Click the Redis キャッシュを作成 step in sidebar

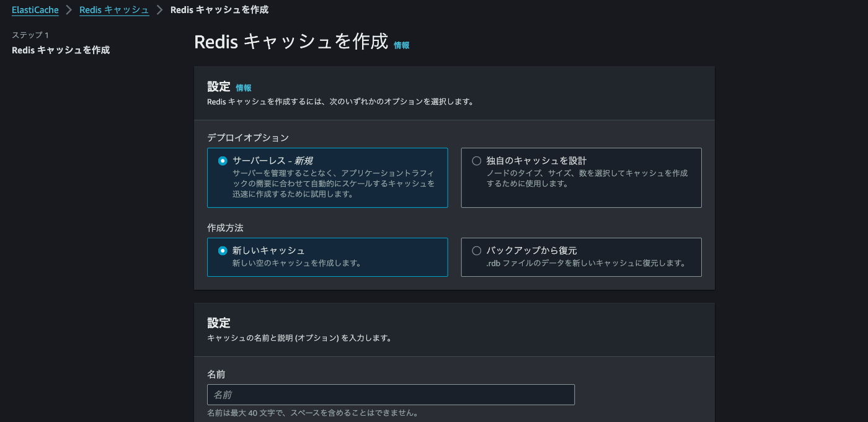click(61, 50)
